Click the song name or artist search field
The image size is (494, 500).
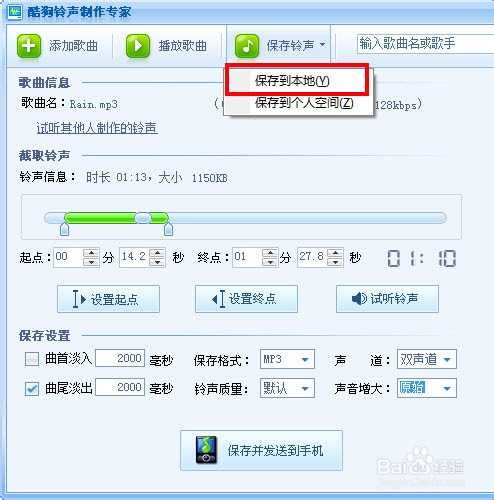(425, 44)
